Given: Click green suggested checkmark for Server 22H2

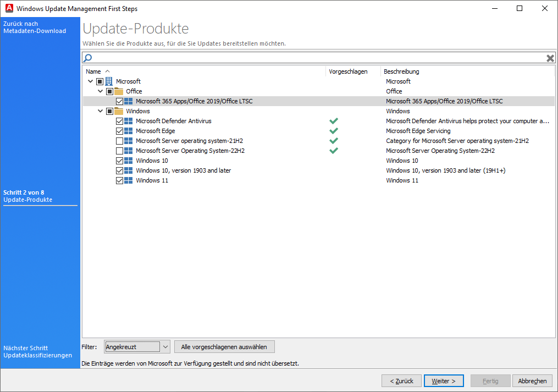Looking at the screenshot, I should (x=334, y=151).
